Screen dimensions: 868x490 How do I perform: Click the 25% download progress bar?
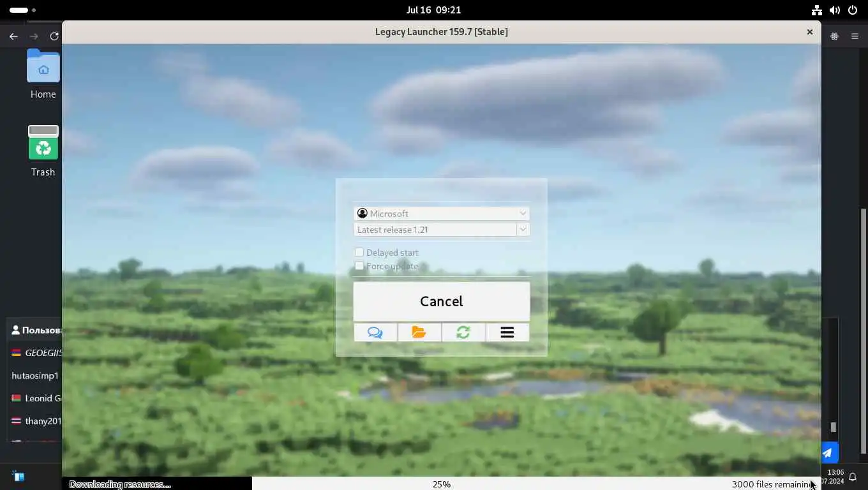[x=442, y=484]
